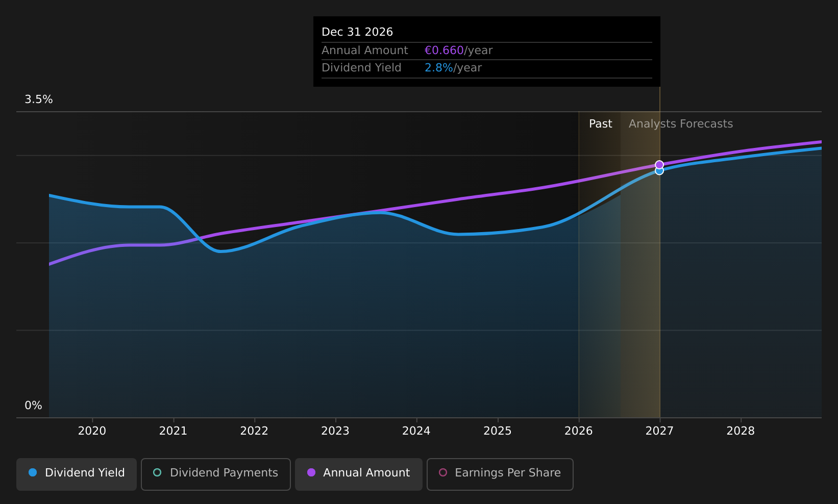
Task: Click the 2024 x-axis label
Action: [x=416, y=431]
